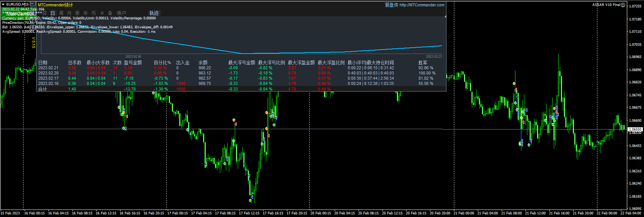644x217 pixels.
Task: Click the ASSAR V10 Final smiley icon
Action: tap(623, 5)
